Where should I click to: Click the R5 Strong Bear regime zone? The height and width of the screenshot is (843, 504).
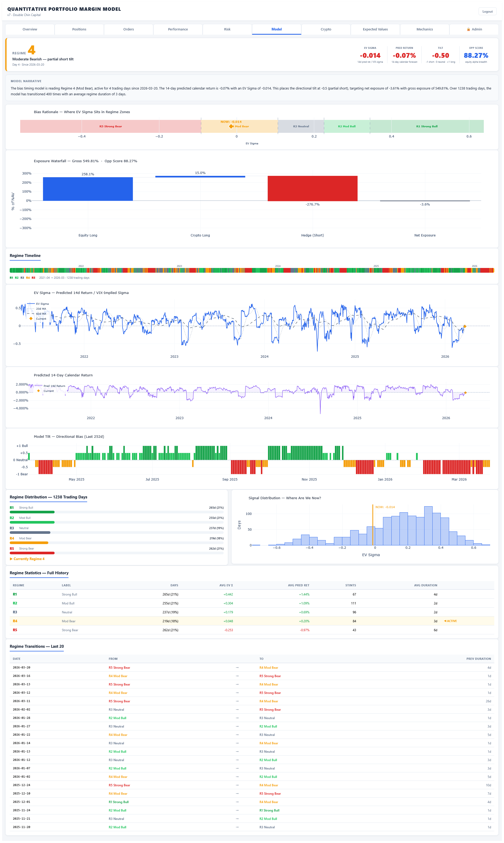tap(111, 126)
